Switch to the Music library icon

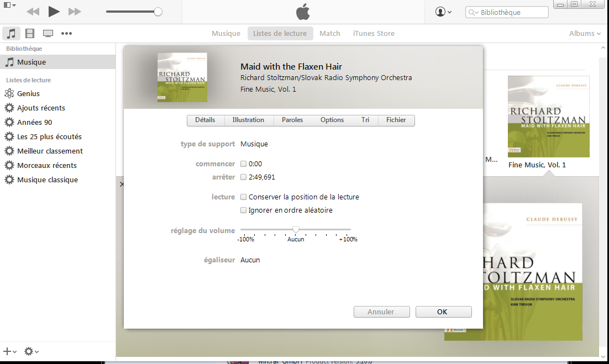(11, 33)
